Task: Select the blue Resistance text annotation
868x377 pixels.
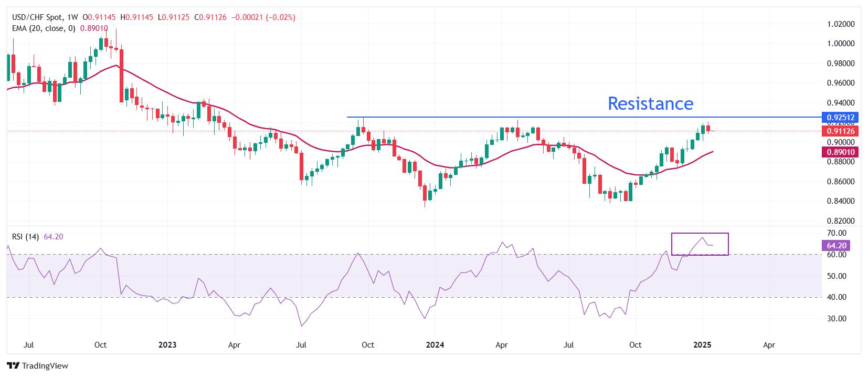Action: (x=650, y=103)
